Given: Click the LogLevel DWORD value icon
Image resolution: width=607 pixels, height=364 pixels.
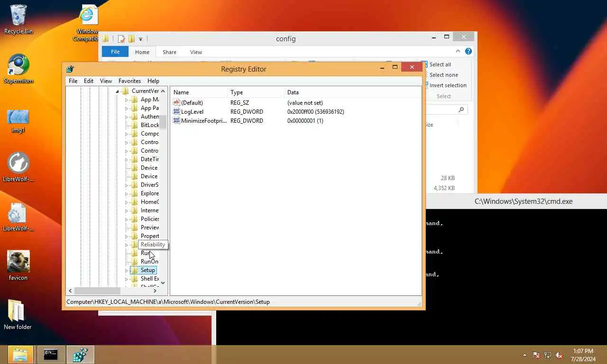Looking at the screenshot, I should pyautogui.click(x=176, y=111).
